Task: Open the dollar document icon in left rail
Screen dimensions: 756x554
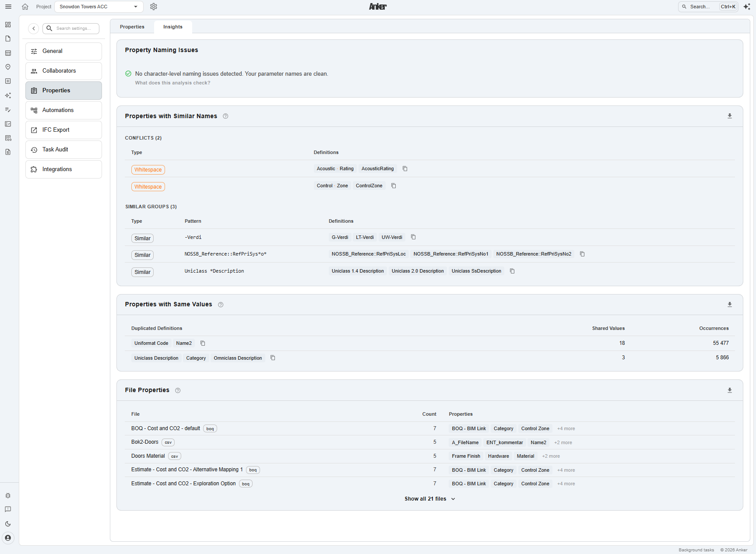Action: point(8,152)
